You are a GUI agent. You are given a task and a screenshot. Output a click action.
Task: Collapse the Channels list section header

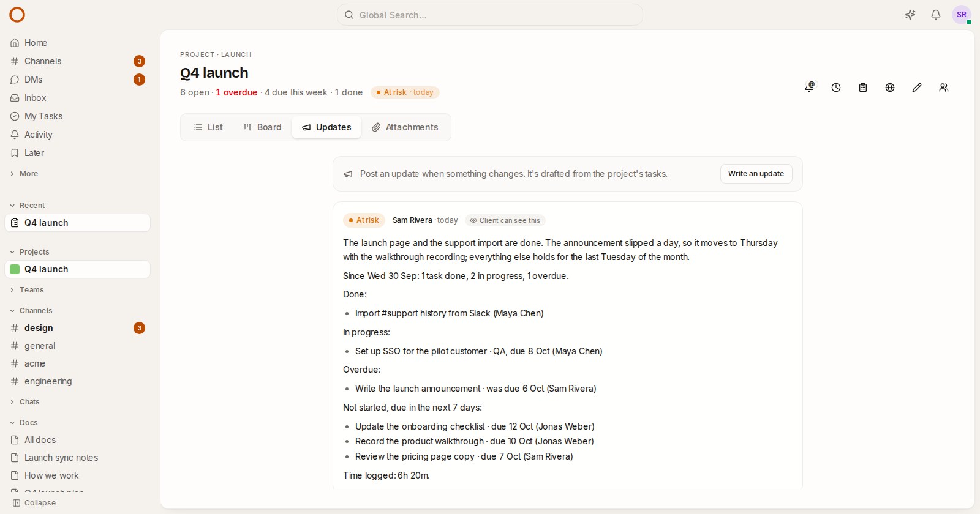[31, 311]
